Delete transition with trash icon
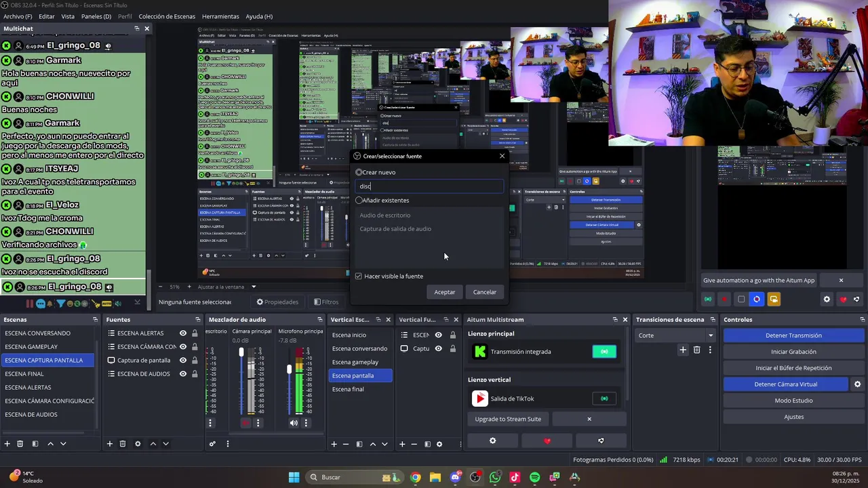 tap(696, 350)
